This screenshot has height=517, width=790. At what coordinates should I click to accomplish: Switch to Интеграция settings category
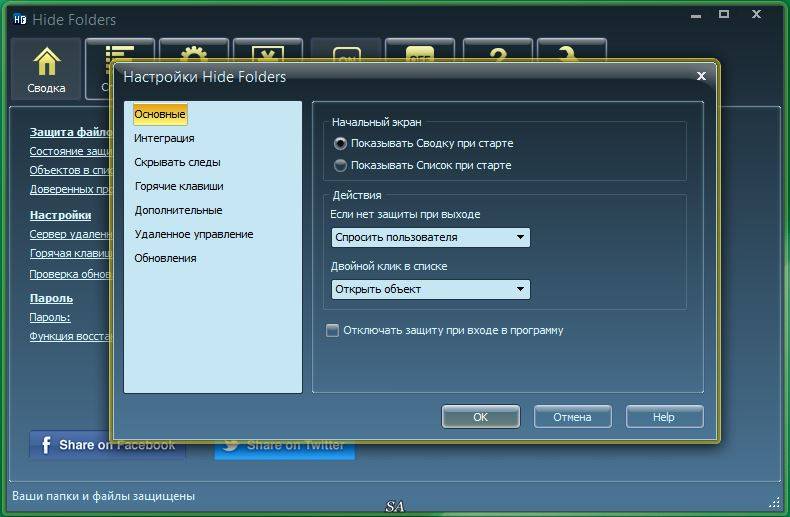pyautogui.click(x=164, y=138)
